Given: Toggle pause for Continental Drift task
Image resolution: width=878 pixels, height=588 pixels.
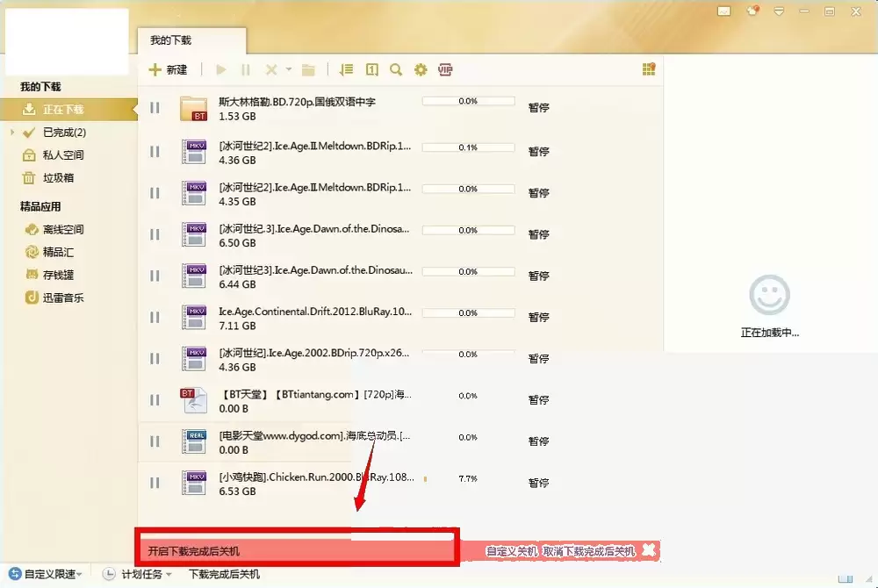Looking at the screenshot, I should click(x=155, y=317).
